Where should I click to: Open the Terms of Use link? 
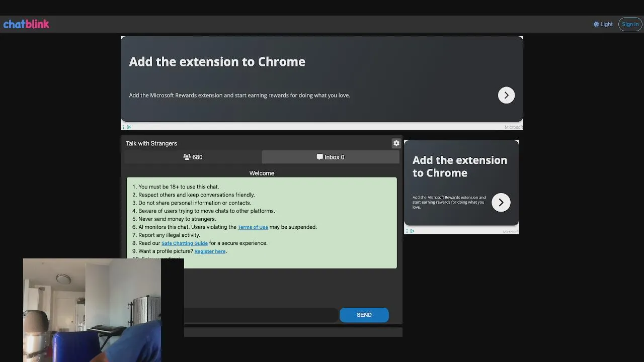253,227
